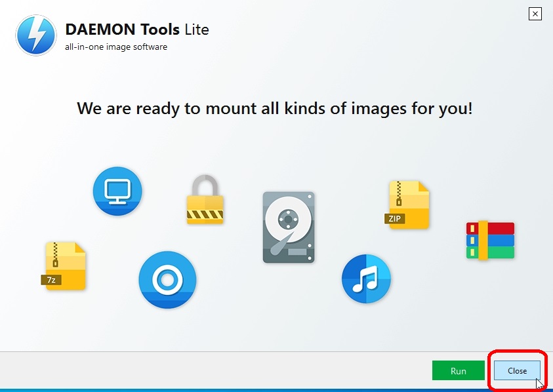
Task: Click the green Run button
Action: click(458, 370)
